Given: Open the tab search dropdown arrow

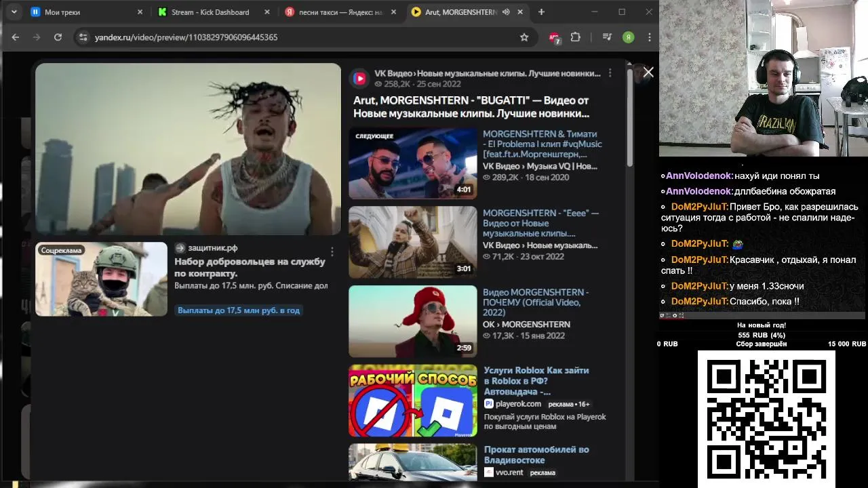Looking at the screenshot, I should point(14,12).
